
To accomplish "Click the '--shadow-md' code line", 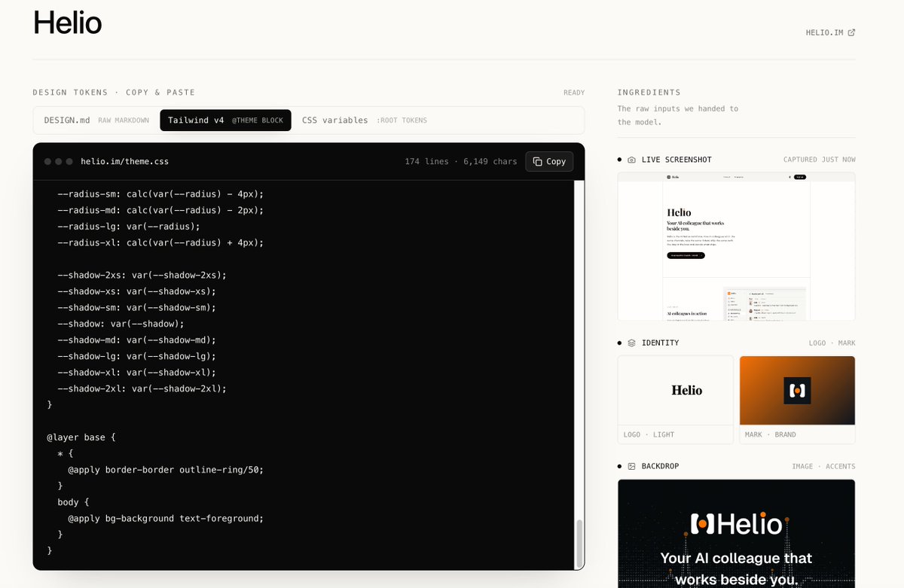I will click(136, 340).
